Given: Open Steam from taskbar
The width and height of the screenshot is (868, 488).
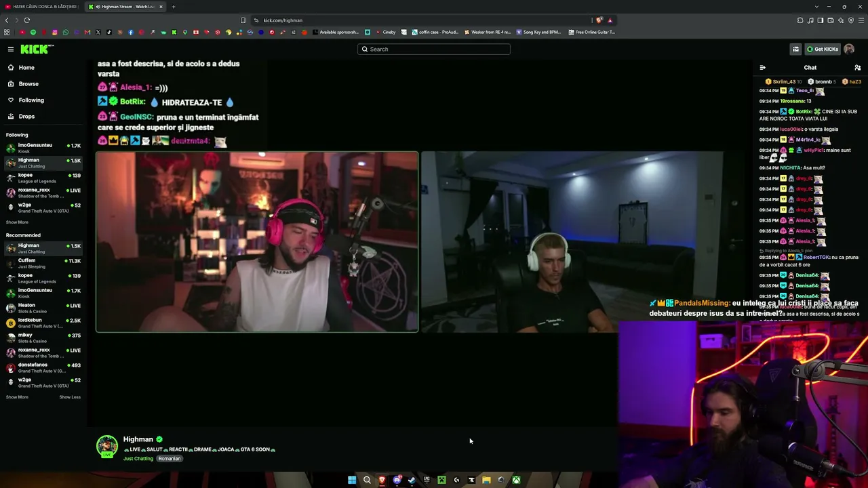Looking at the screenshot, I should (412, 480).
